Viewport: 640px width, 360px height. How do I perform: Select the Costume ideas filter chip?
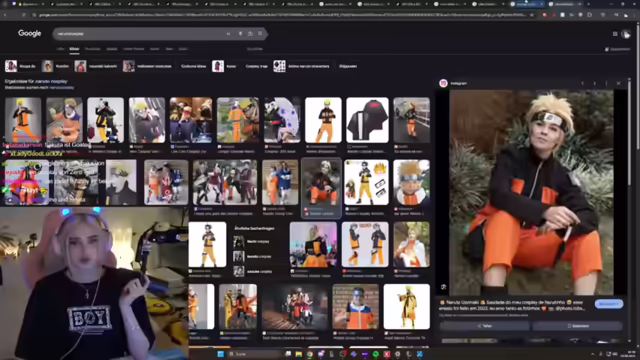pos(193,66)
